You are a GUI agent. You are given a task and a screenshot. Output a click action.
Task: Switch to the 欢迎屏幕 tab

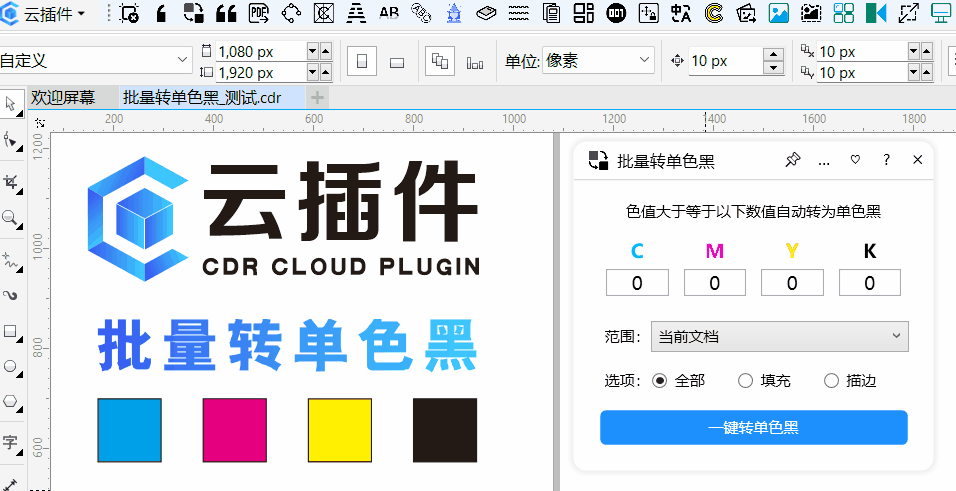point(63,98)
